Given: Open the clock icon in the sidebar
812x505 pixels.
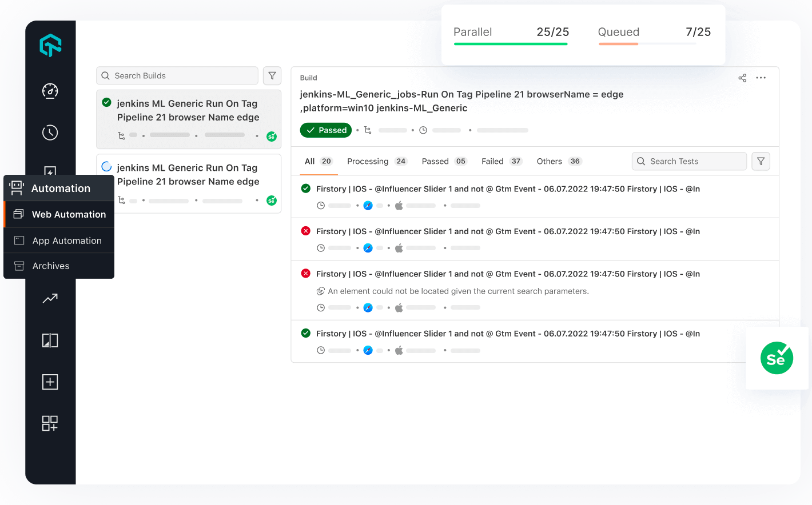Looking at the screenshot, I should pos(50,133).
